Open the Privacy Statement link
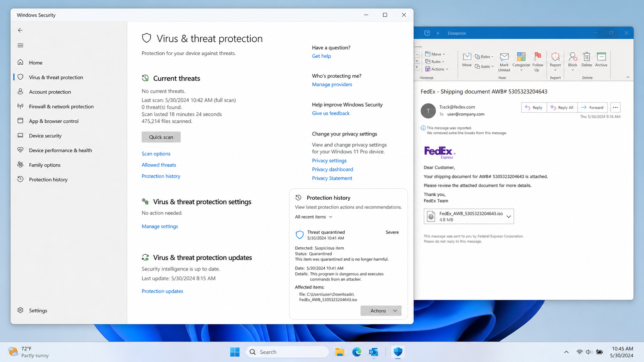The height and width of the screenshot is (362, 644). pyautogui.click(x=332, y=178)
